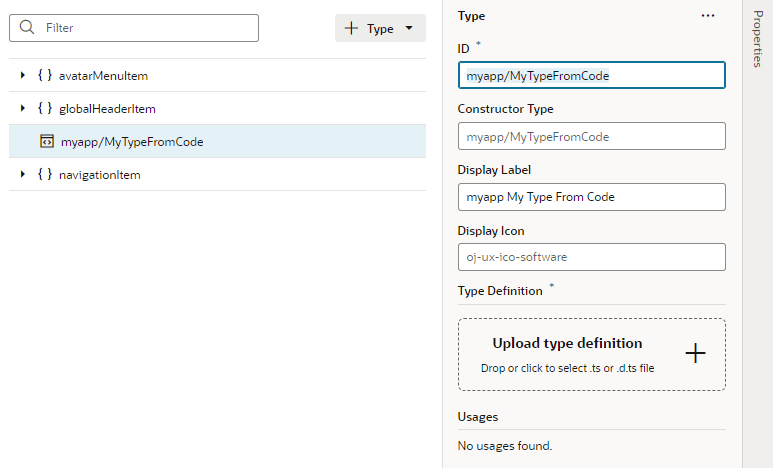
Task: Click the Upload type definition drop area
Action: pyautogui.click(x=592, y=355)
